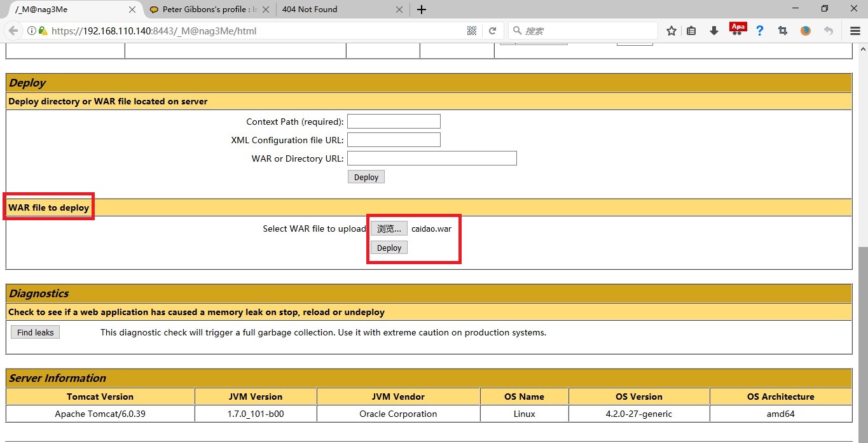Click the browse button to select WAR file
The image size is (868, 443).
click(x=389, y=229)
